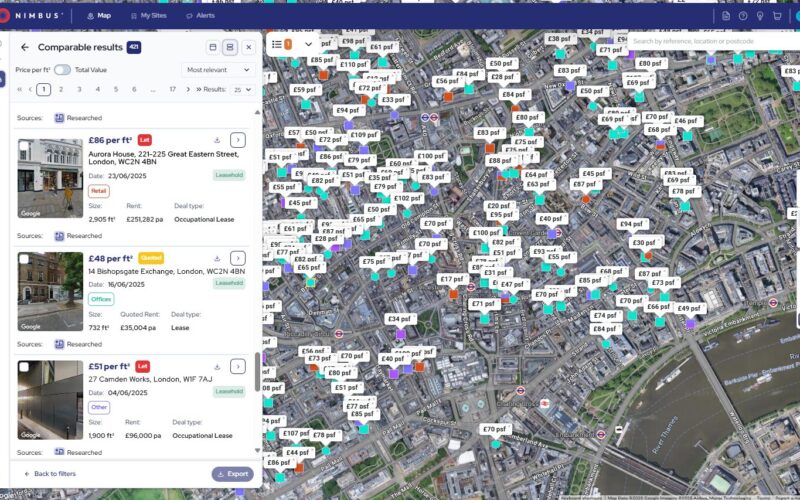Viewport: 800px width, 500px height.
Task: Click the results list scroll up arrow
Action: click(x=257, y=112)
